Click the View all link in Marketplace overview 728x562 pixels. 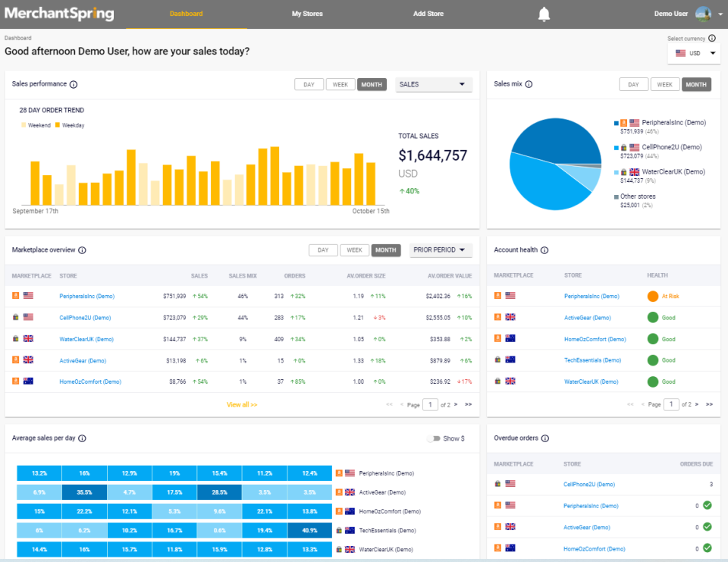tap(241, 404)
